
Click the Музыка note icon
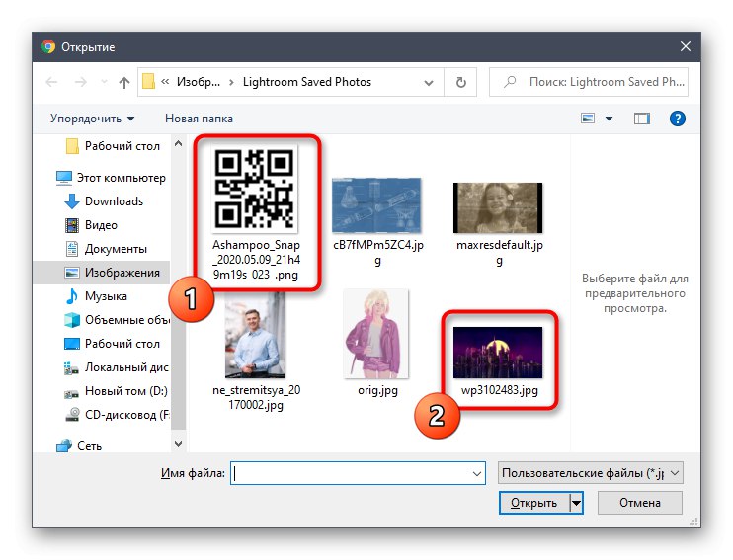pyautogui.click(x=71, y=296)
